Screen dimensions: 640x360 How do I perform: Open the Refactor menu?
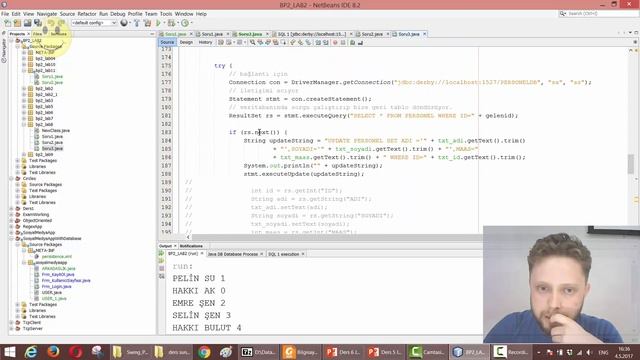pyautogui.click(x=87, y=14)
